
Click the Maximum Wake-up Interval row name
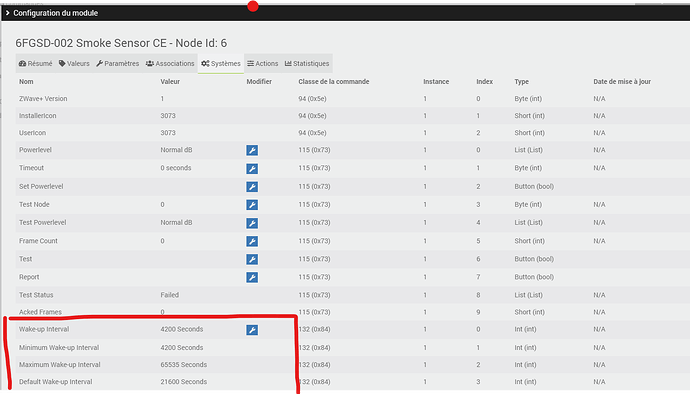click(x=59, y=365)
